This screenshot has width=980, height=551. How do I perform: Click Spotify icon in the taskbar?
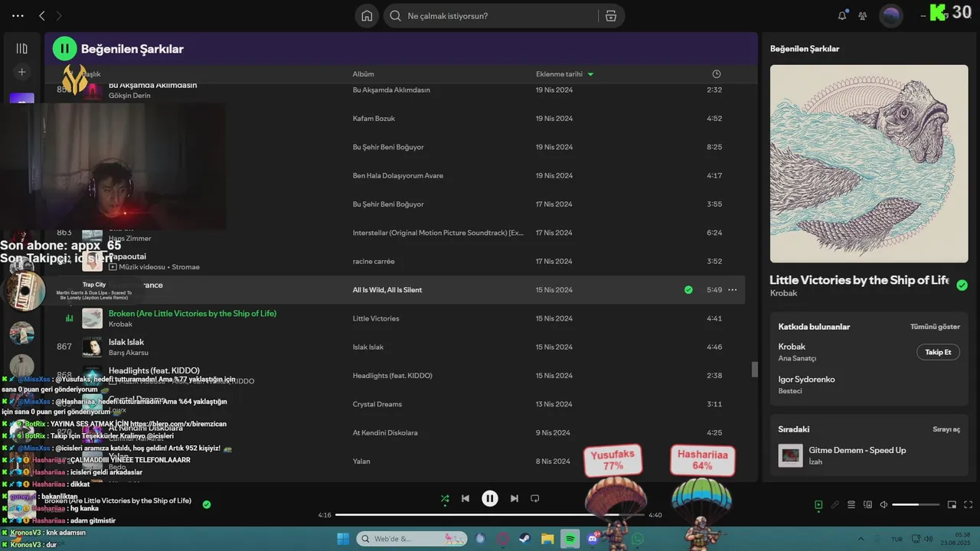(570, 539)
